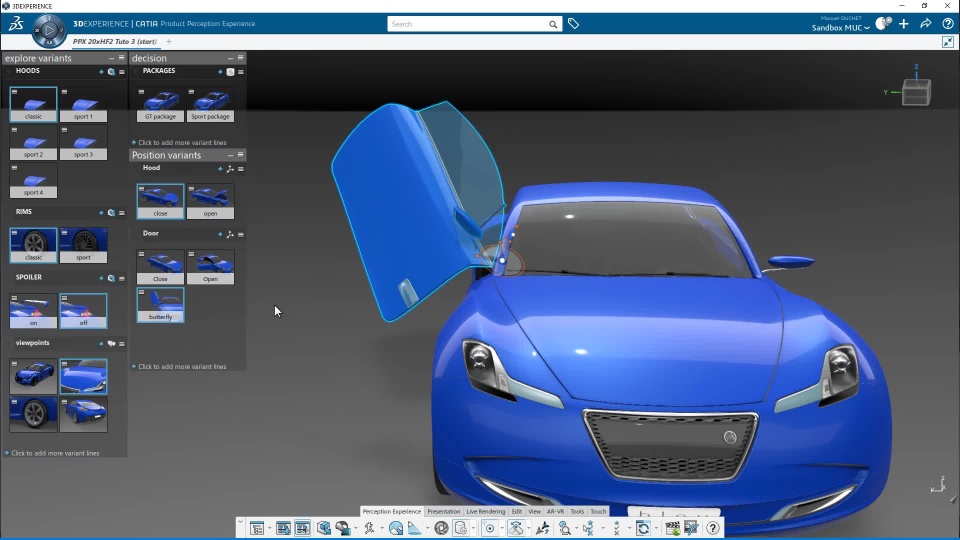The height and width of the screenshot is (540, 960).
Task: Open the Presentation tab
Action: point(443,511)
